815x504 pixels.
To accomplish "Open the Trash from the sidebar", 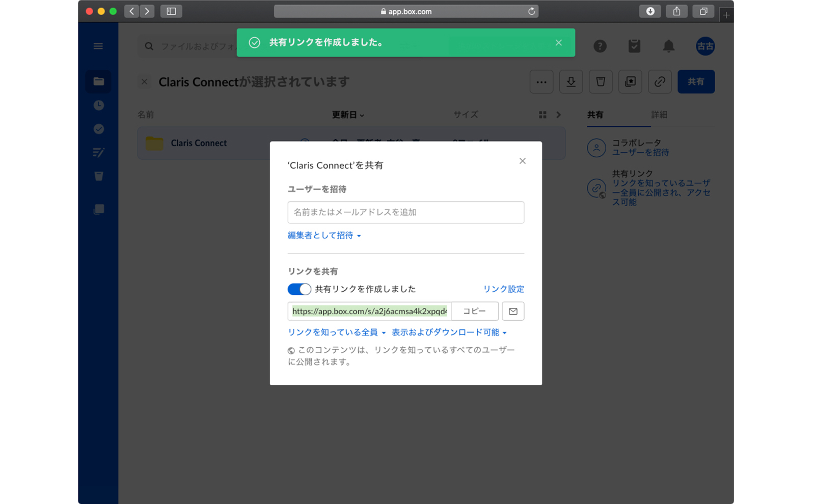I will pos(98,176).
